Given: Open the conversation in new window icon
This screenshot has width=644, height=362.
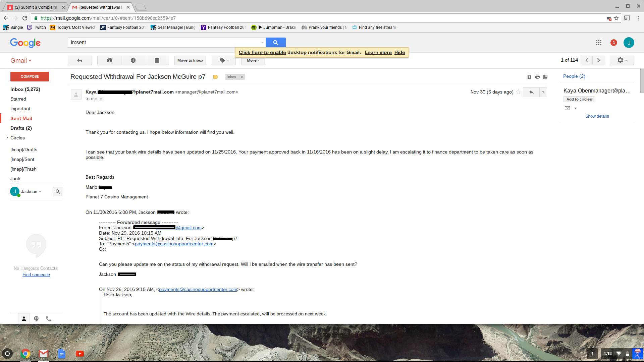Looking at the screenshot, I should (x=545, y=77).
